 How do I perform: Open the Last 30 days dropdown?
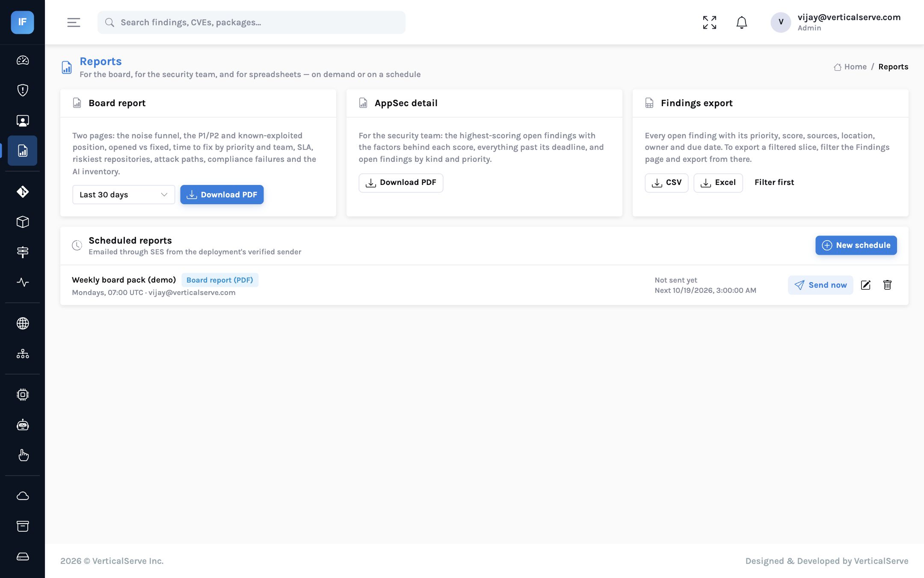(x=124, y=195)
